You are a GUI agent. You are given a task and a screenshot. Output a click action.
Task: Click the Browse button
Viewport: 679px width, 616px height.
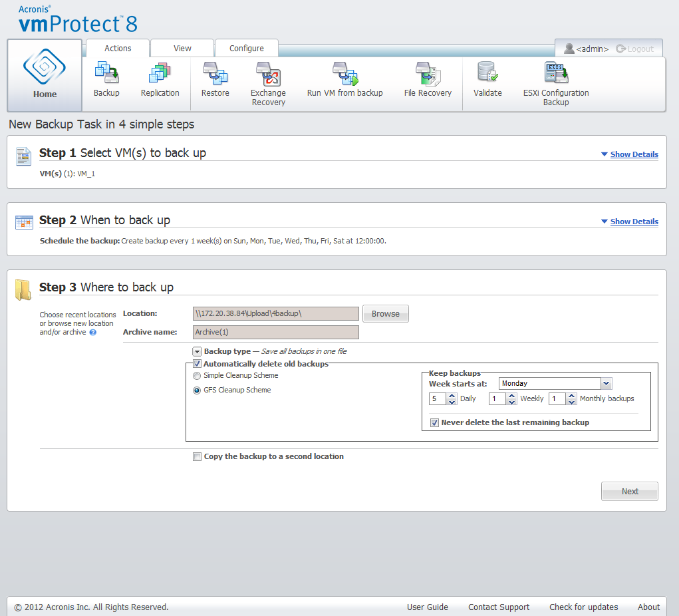[386, 313]
